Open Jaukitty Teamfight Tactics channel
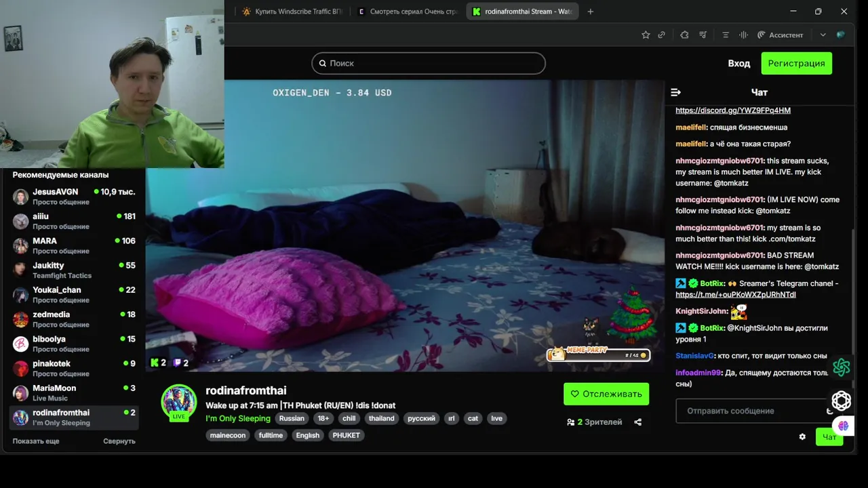This screenshot has width=868, height=488. pos(75,270)
